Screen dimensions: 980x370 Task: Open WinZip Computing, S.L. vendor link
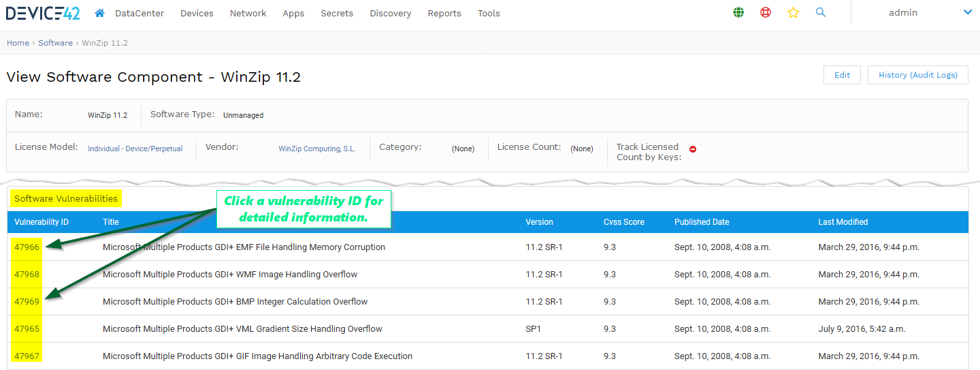click(x=317, y=149)
